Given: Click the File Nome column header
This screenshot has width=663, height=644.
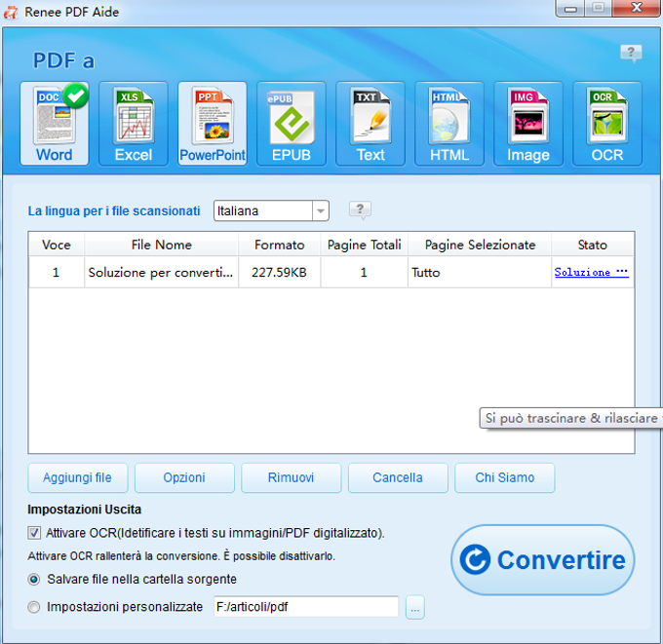Looking at the screenshot, I should click(162, 245).
